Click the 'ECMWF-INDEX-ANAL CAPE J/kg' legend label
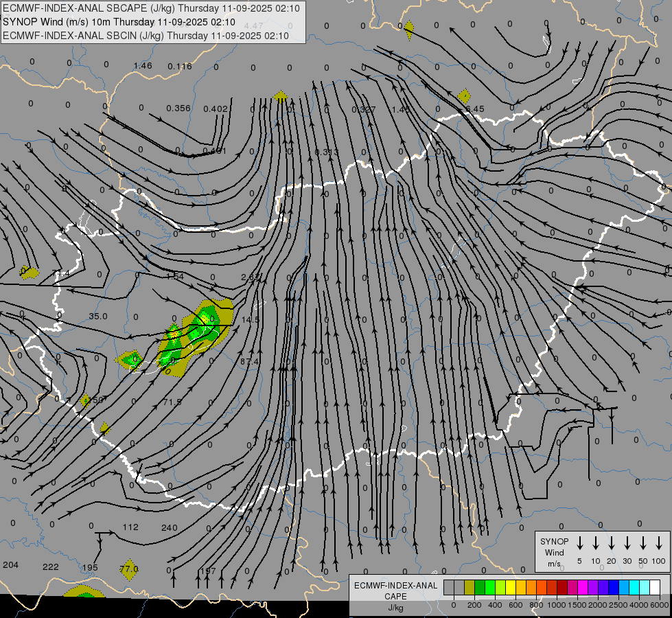The width and height of the screenshot is (672, 618). point(395,596)
